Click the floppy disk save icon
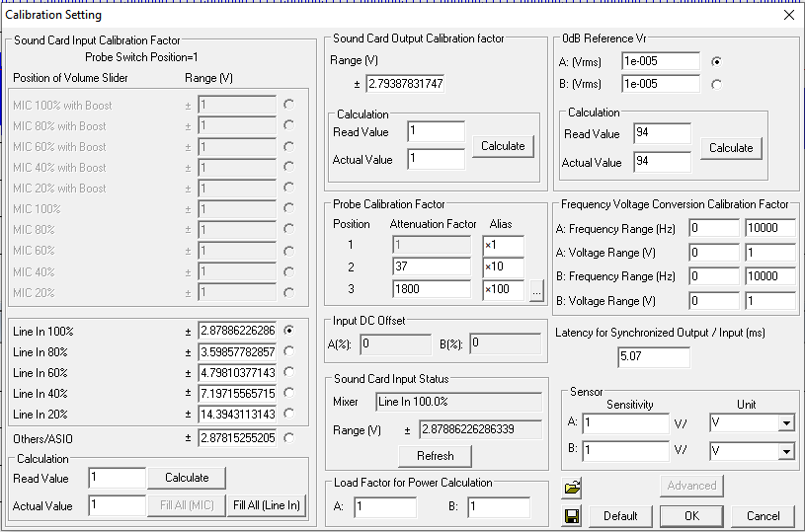Viewport: 805px width, 532px height. [571, 514]
